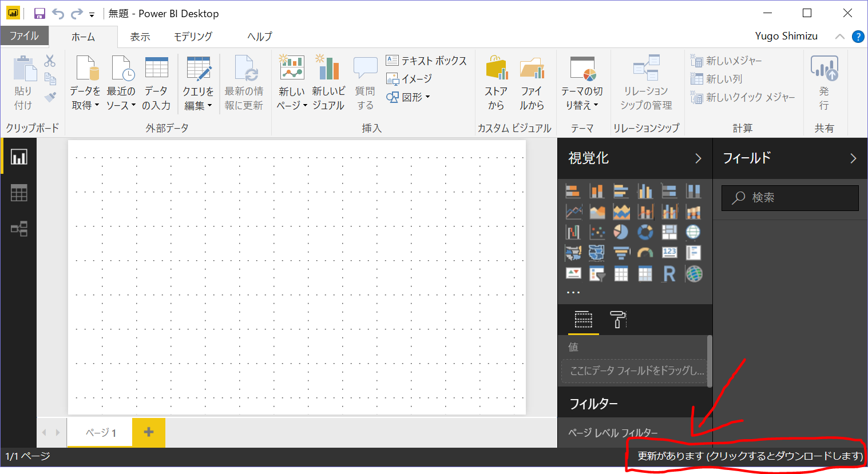The image size is (868, 474).
Task: Select the gauge visual
Action: pos(645,253)
